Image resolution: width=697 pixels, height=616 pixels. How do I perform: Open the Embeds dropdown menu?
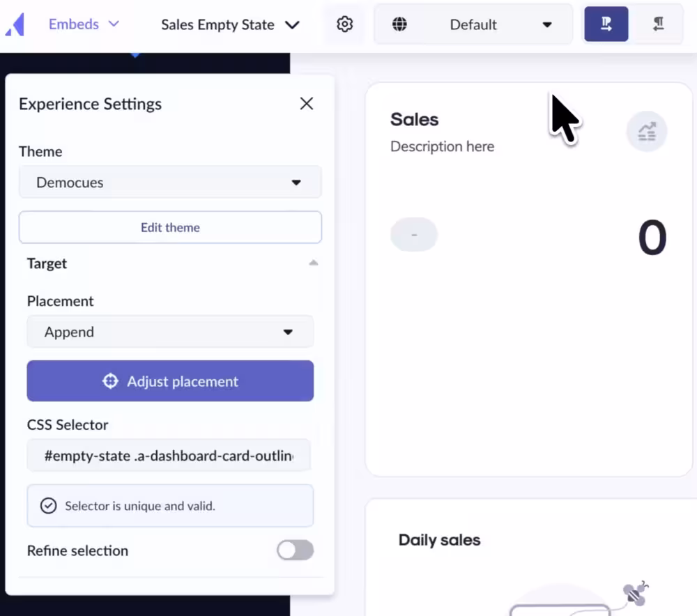(x=84, y=24)
